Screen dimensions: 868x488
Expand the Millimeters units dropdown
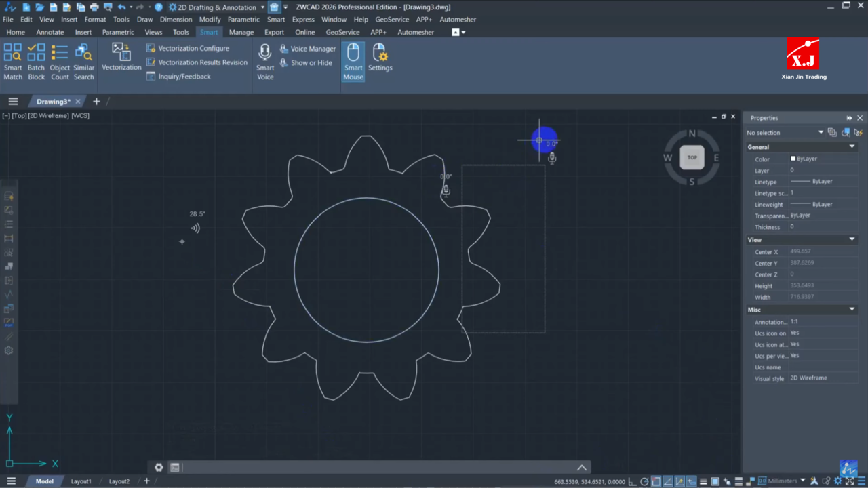point(803,481)
